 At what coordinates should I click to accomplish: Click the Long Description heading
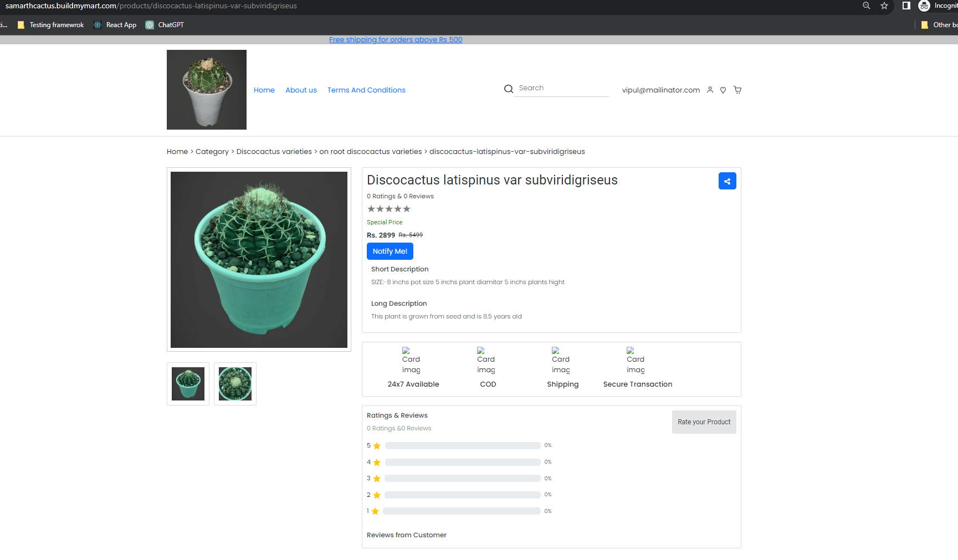399,304
